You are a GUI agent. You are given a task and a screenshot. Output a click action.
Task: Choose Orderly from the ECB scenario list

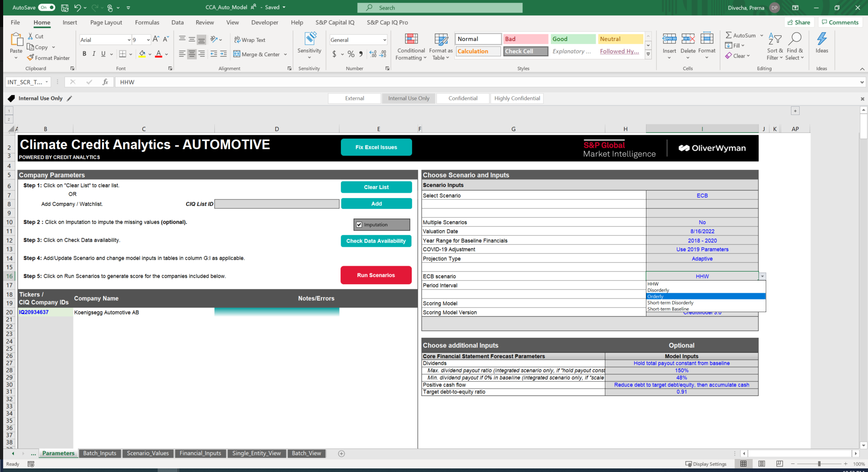[656, 296]
